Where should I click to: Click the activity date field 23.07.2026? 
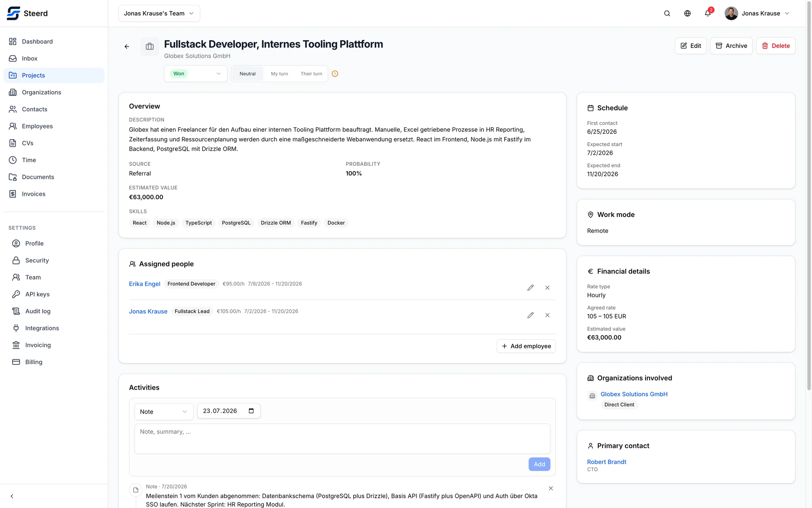coord(229,411)
